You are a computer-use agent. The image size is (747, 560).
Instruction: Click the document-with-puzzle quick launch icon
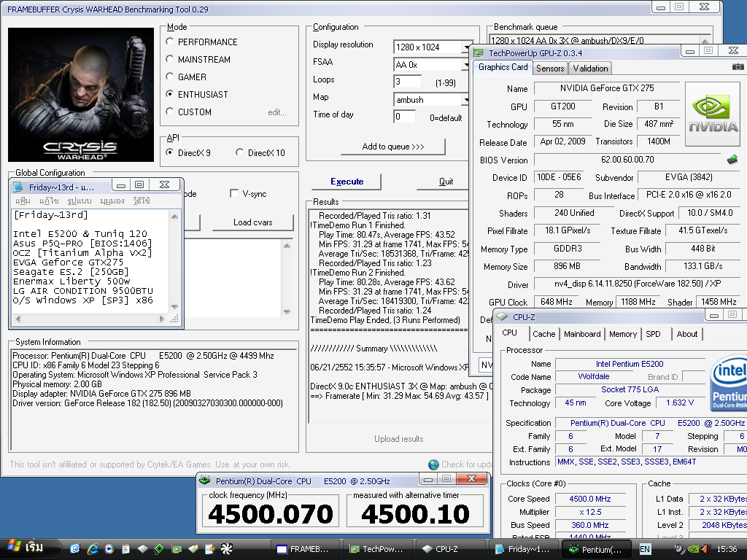coord(209,548)
